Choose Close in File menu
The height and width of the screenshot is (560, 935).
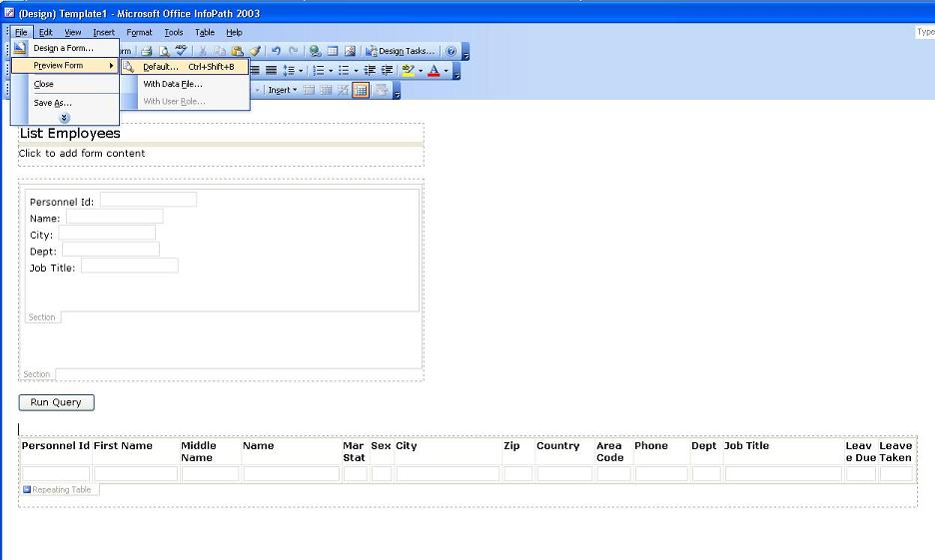coord(65,84)
